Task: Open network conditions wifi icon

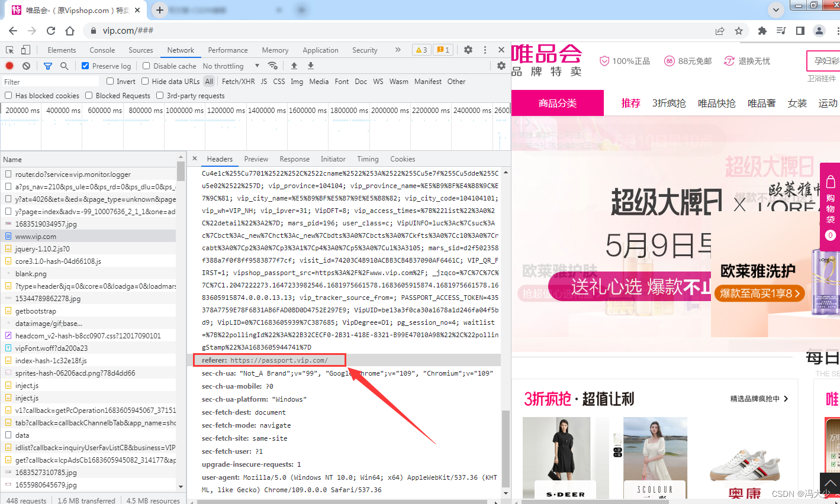Action: [x=272, y=66]
